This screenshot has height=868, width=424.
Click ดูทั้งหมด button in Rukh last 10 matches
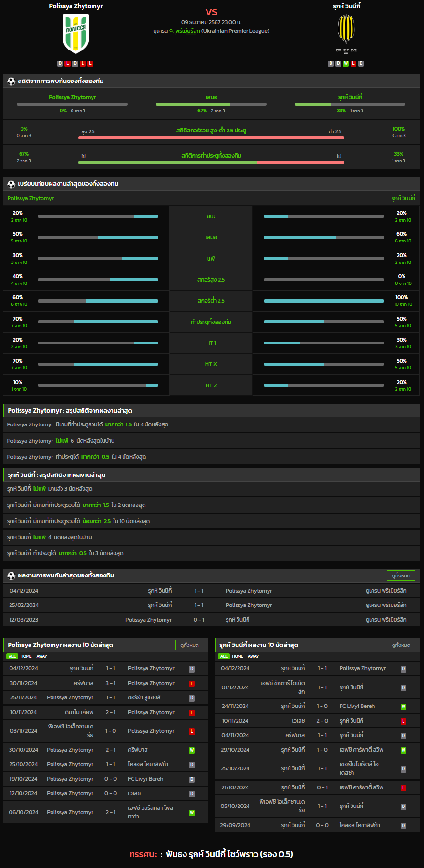(401, 645)
